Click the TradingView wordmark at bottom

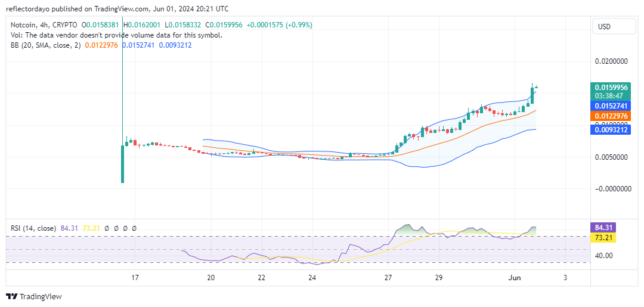pos(41,297)
